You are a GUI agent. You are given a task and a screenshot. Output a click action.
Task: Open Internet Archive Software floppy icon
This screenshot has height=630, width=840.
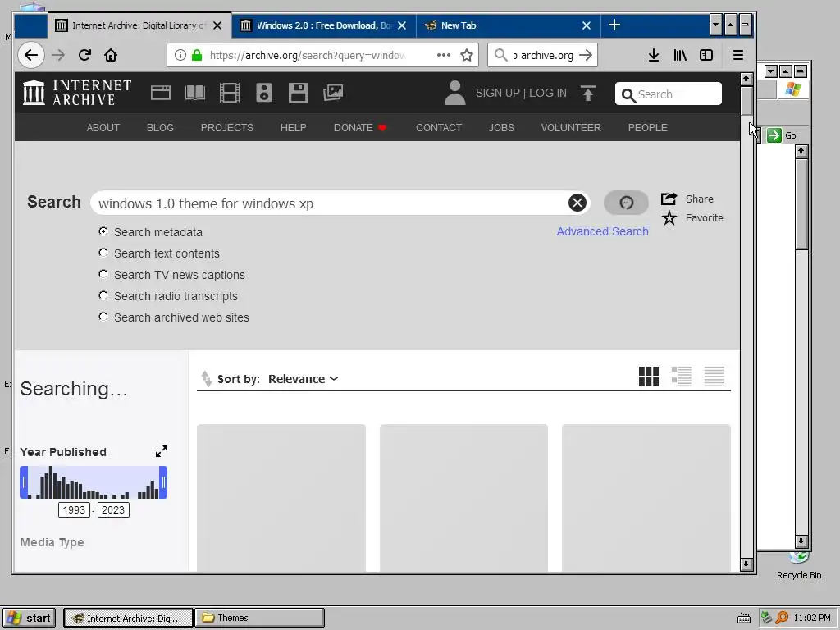click(299, 94)
